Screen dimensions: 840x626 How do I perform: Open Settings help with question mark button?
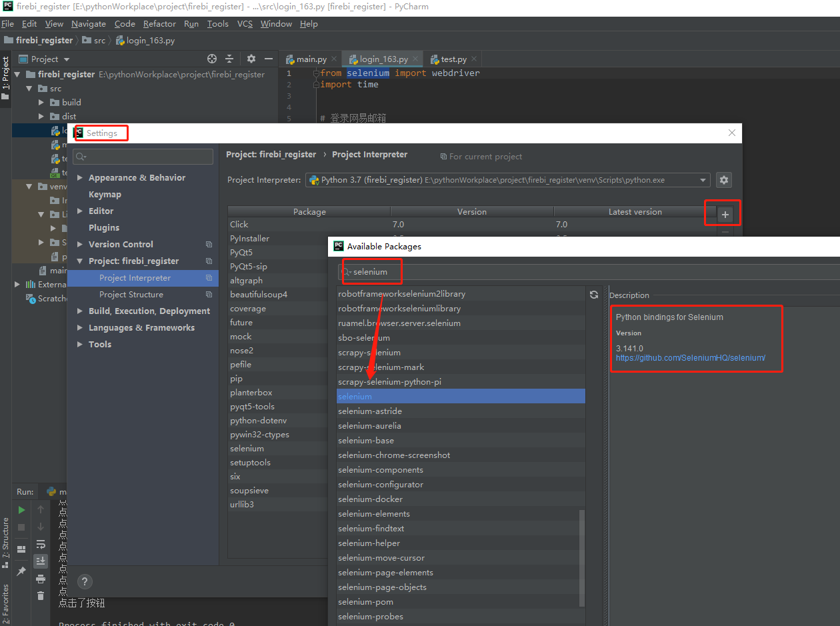(85, 581)
